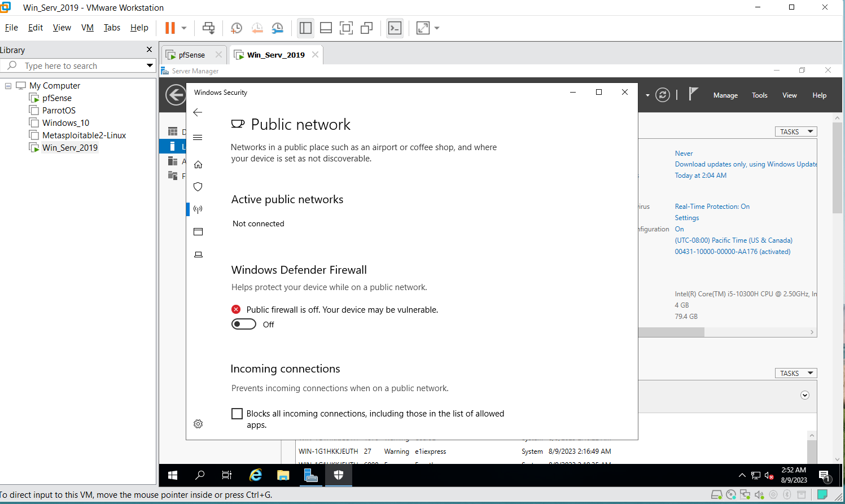Viewport: 845px width, 504px height.
Task: Open File Explorer from guest taskbar
Action: click(283, 475)
